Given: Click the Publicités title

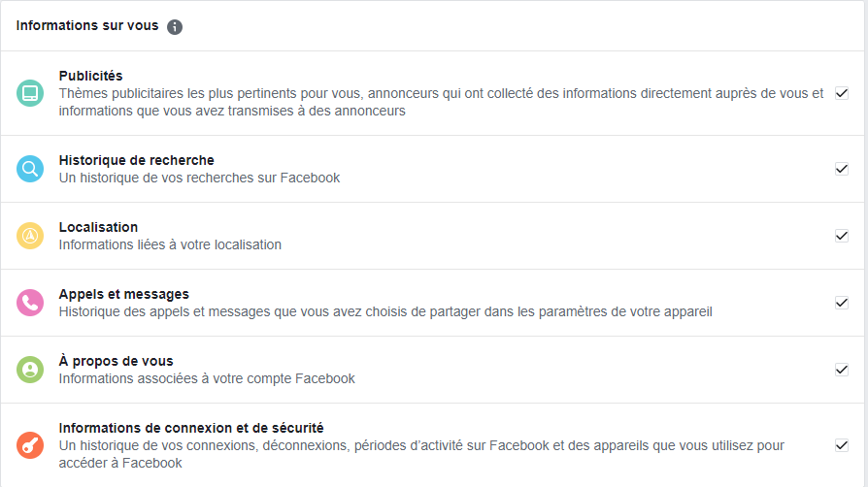Looking at the screenshot, I should (x=90, y=76).
